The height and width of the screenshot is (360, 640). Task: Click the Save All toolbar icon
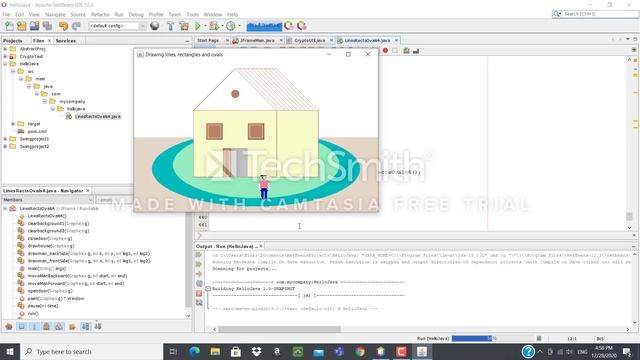point(47,26)
